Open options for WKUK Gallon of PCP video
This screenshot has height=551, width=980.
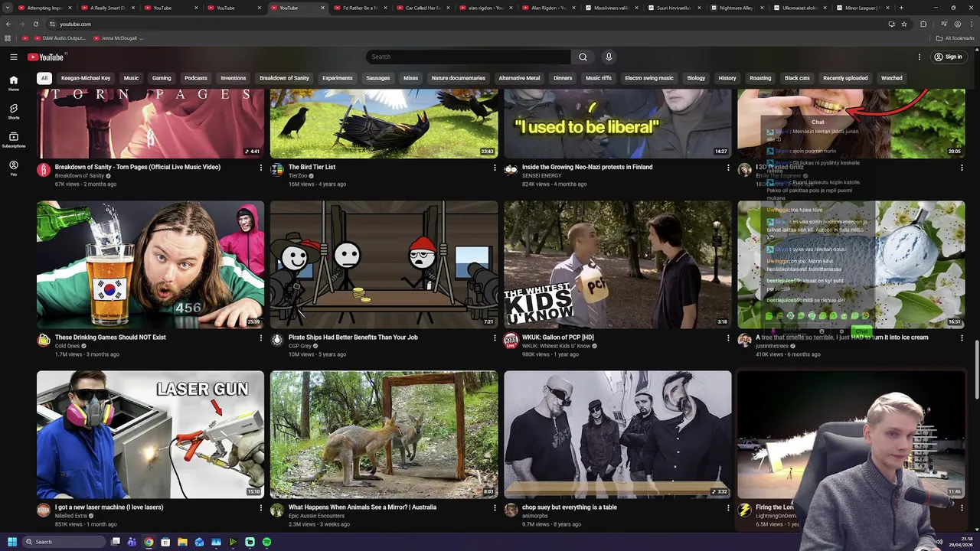point(728,337)
